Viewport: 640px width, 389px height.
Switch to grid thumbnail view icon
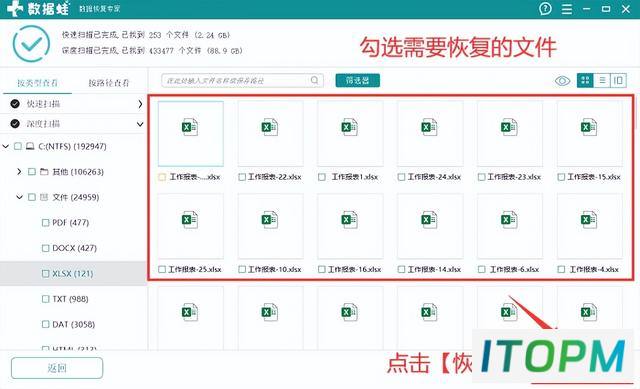(x=585, y=80)
